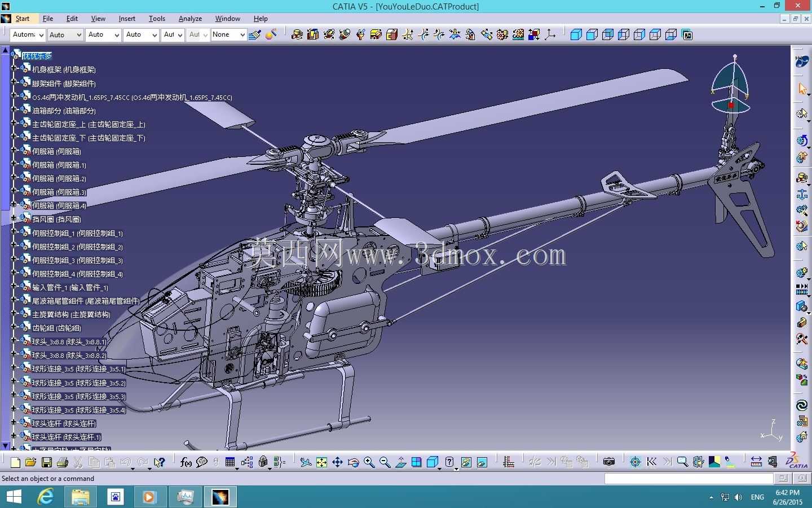Click the Windows Start button
Viewport: 812px width, 508px height.
coord(14,497)
